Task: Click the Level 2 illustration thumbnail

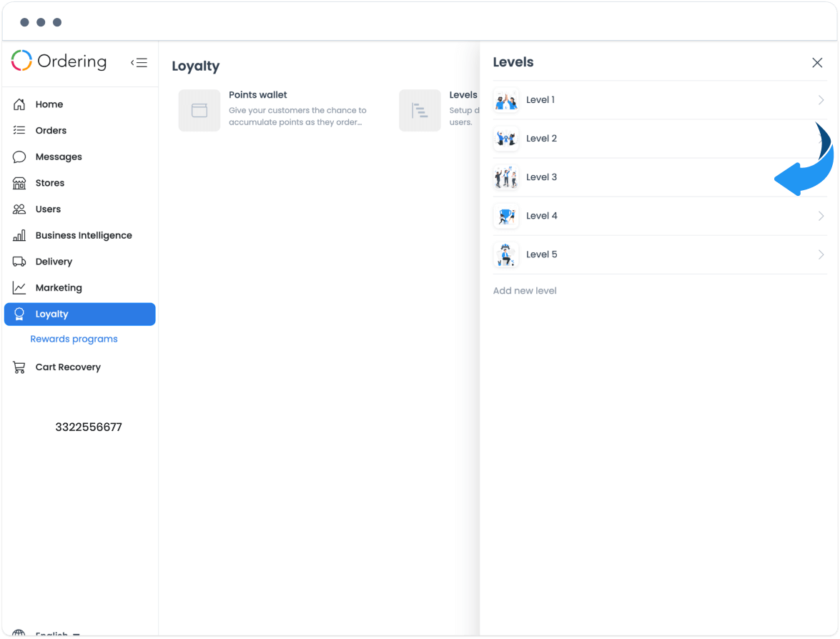Action: (x=505, y=139)
